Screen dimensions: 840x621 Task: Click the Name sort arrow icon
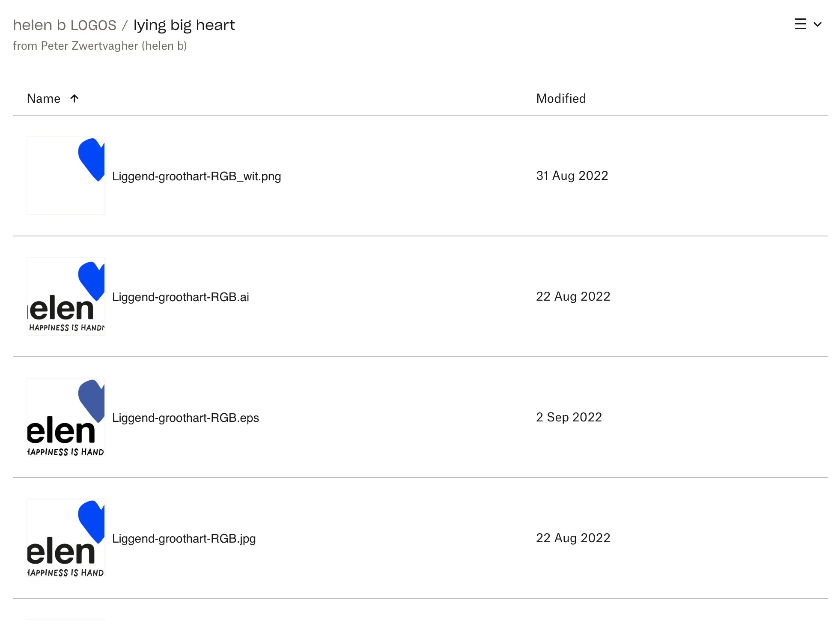click(x=74, y=99)
